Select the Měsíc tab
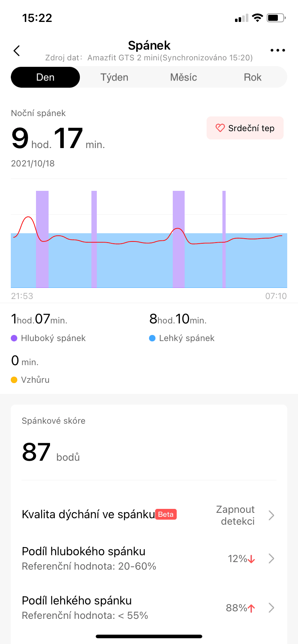This screenshot has width=298, height=644. (184, 77)
